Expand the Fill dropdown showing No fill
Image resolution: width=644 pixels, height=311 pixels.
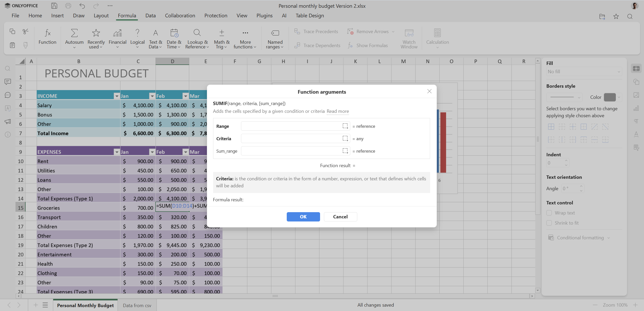pyautogui.click(x=584, y=72)
